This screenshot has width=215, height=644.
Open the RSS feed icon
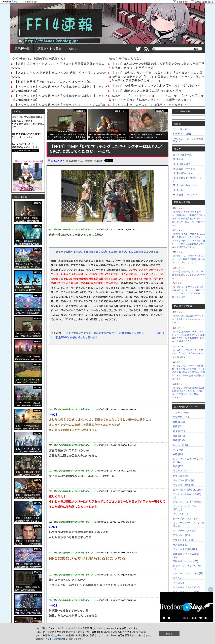(146, 49)
